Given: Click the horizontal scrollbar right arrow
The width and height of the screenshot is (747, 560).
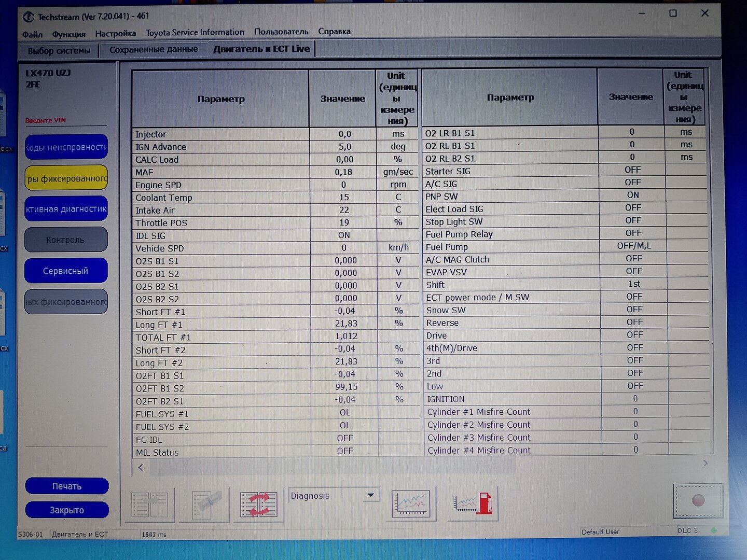Looking at the screenshot, I should [x=706, y=463].
